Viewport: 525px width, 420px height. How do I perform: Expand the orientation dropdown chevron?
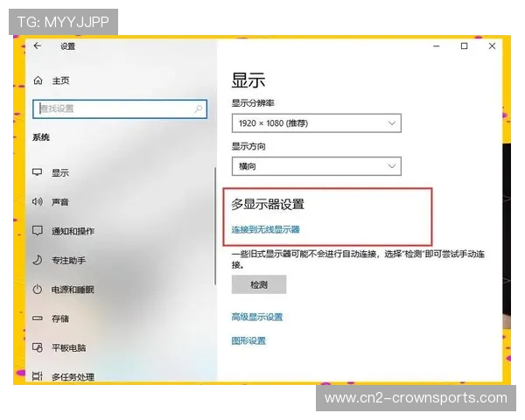pyautogui.click(x=391, y=166)
